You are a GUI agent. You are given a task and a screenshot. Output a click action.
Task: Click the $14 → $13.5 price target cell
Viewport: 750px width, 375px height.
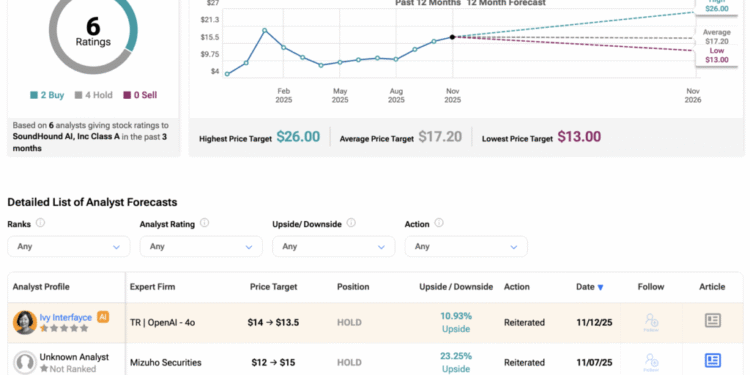coord(274,322)
